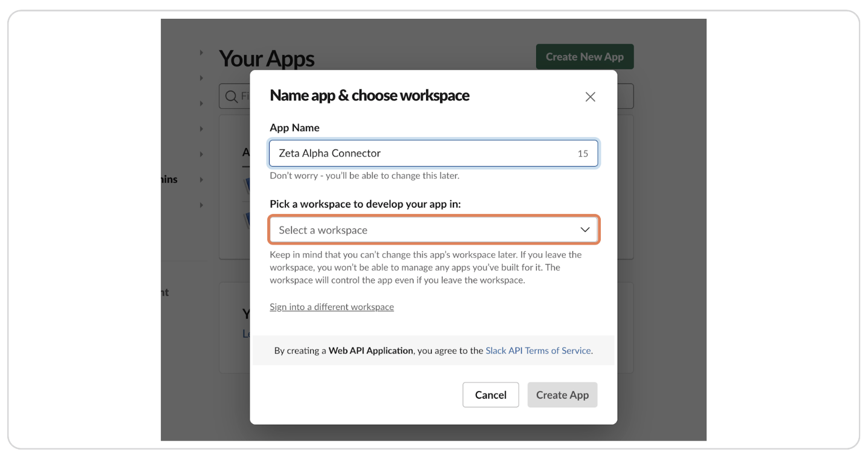Open the Select a workspace dropdown
The width and height of the screenshot is (868, 458).
[433, 229]
